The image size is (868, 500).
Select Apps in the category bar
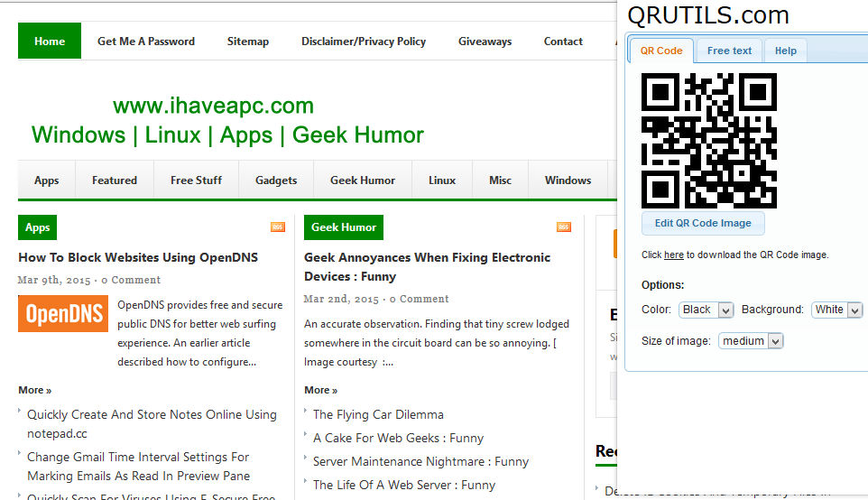coord(47,180)
